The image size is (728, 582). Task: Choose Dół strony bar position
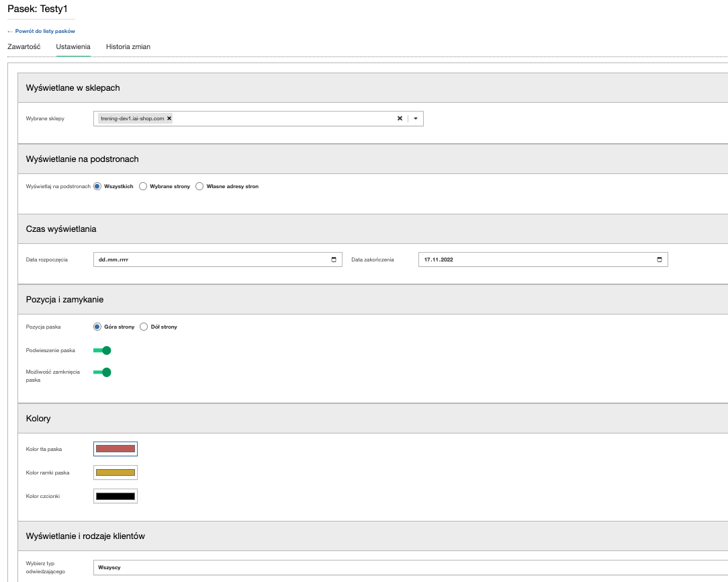pyautogui.click(x=144, y=327)
